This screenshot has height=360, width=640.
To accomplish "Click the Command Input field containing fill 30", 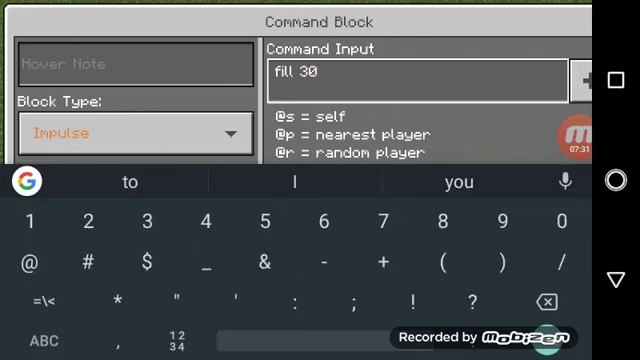I will tap(418, 81).
